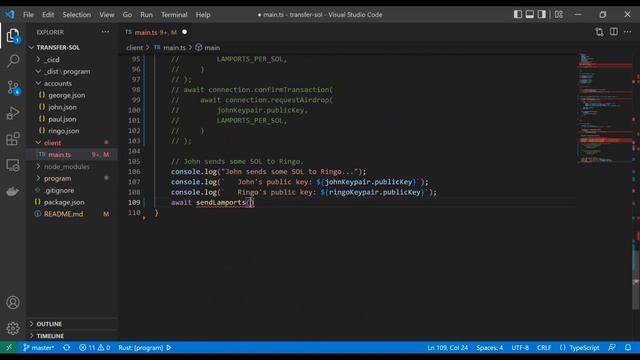
Task: Click the Open Changes icon in editor toolbar
Action: pyautogui.click(x=599, y=32)
